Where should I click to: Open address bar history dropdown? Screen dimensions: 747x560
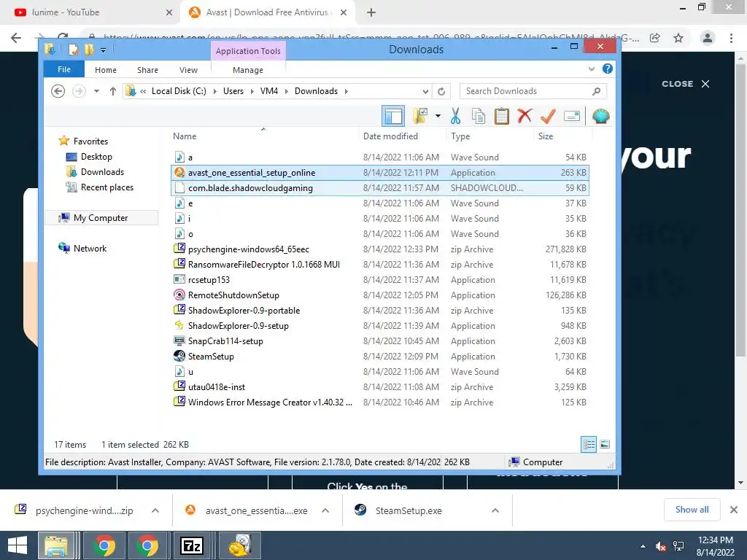click(x=425, y=91)
